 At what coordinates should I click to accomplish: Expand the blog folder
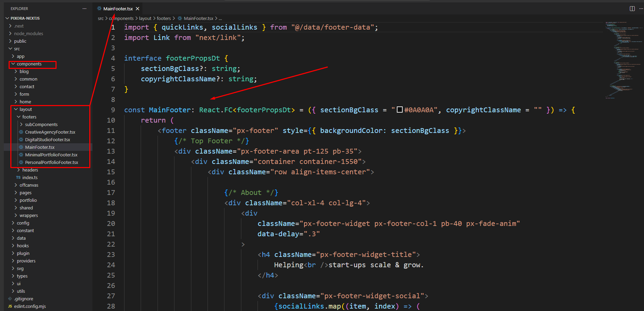point(16,72)
